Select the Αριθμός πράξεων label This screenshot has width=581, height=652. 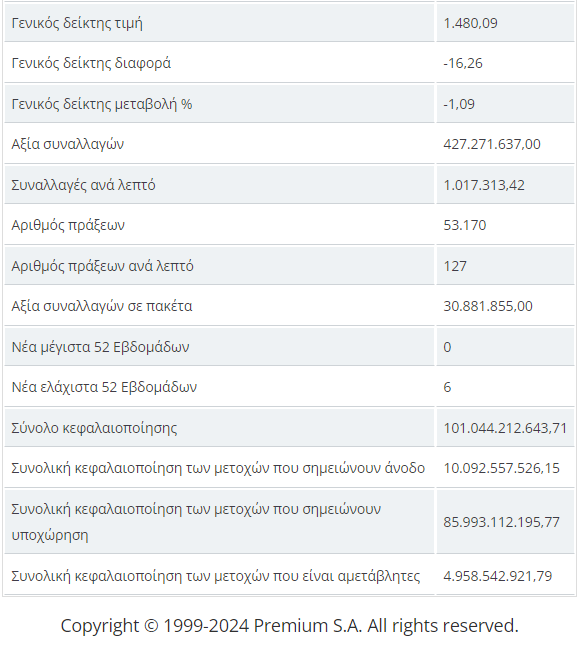pyautogui.click(x=68, y=225)
